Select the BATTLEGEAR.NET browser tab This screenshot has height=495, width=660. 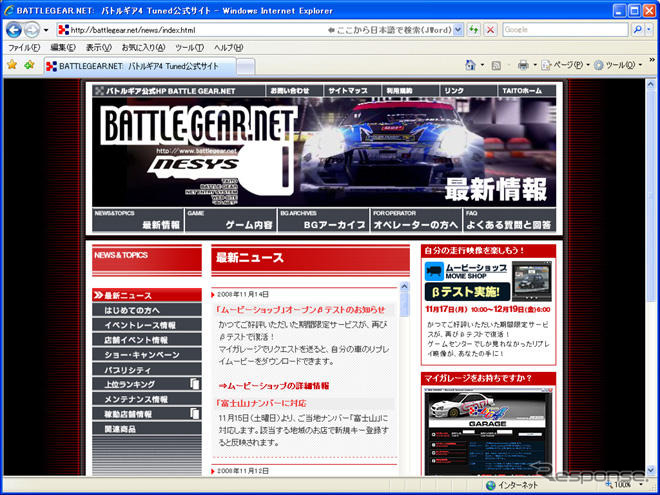pos(139,66)
